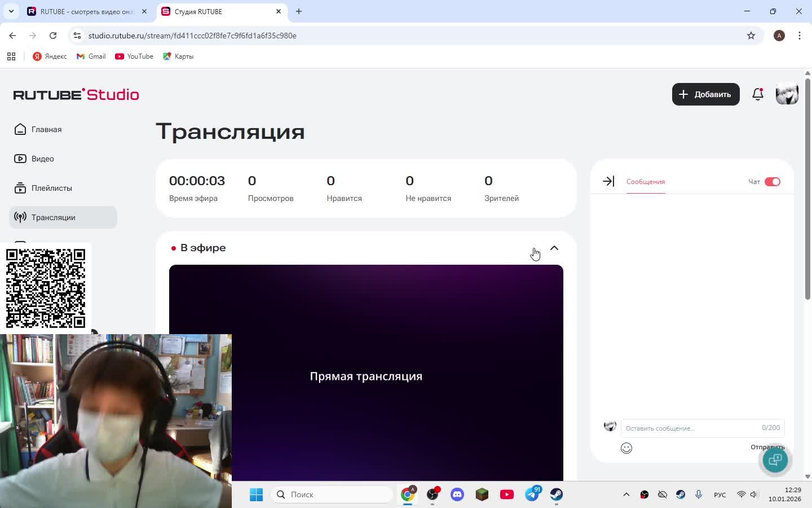
Task: Open notifications bell icon
Action: [758, 94]
